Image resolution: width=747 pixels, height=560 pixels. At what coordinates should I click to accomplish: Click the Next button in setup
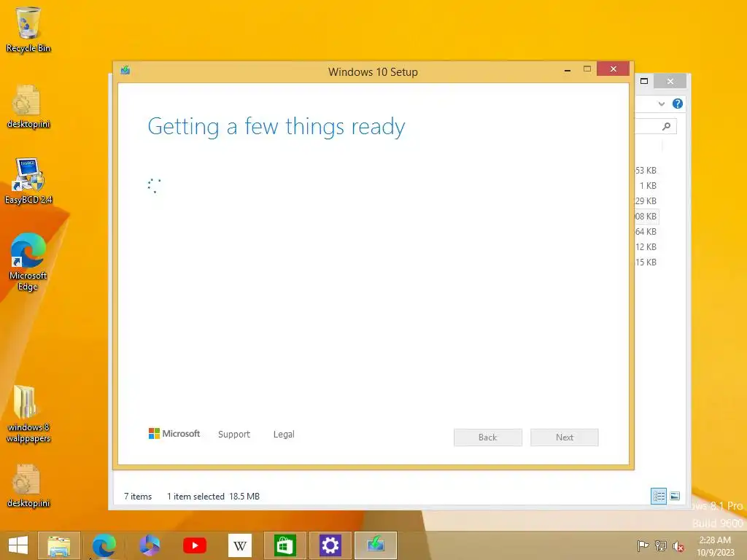(565, 437)
